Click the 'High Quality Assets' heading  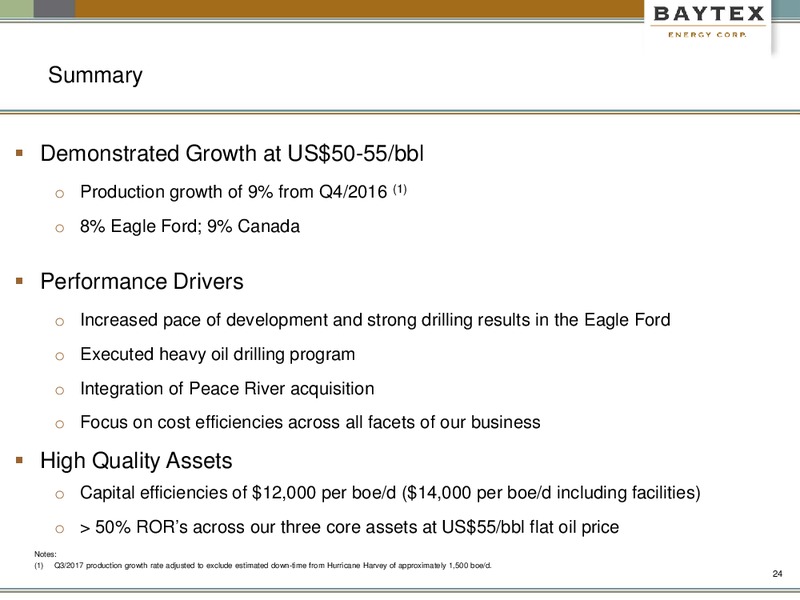pos(136,461)
